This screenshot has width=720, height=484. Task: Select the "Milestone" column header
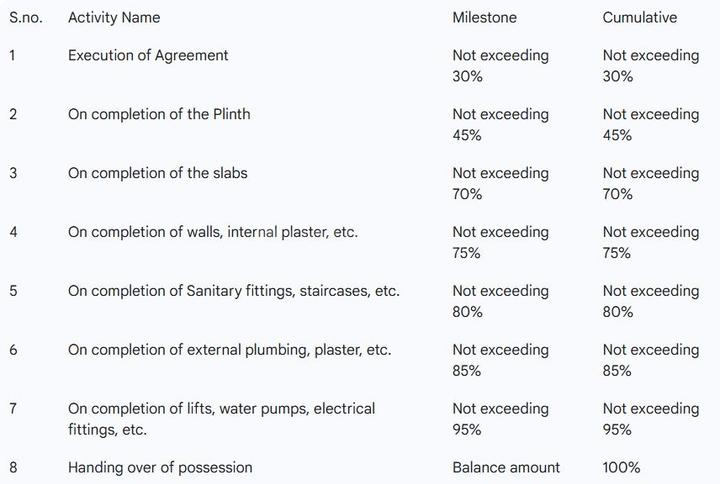[x=485, y=17]
